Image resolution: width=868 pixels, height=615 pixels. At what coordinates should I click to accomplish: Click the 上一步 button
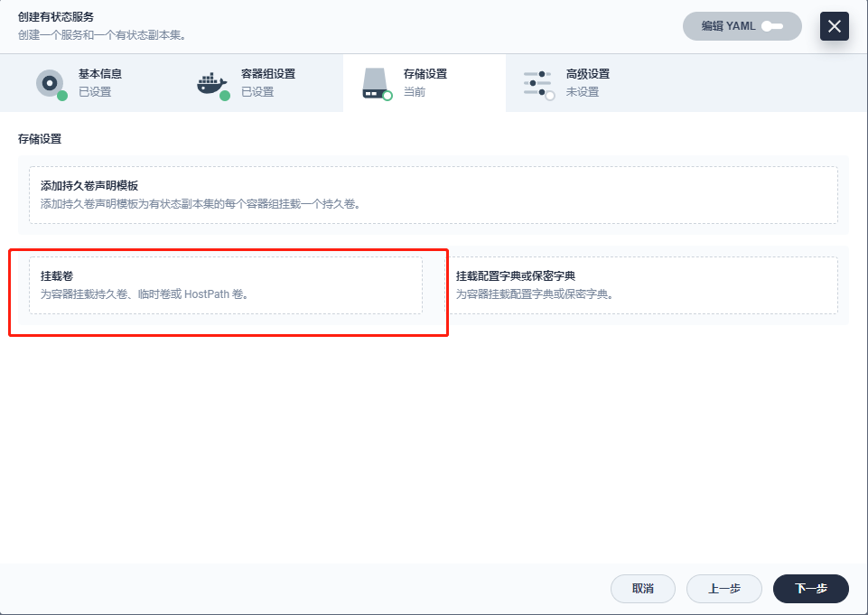coord(724,589)
